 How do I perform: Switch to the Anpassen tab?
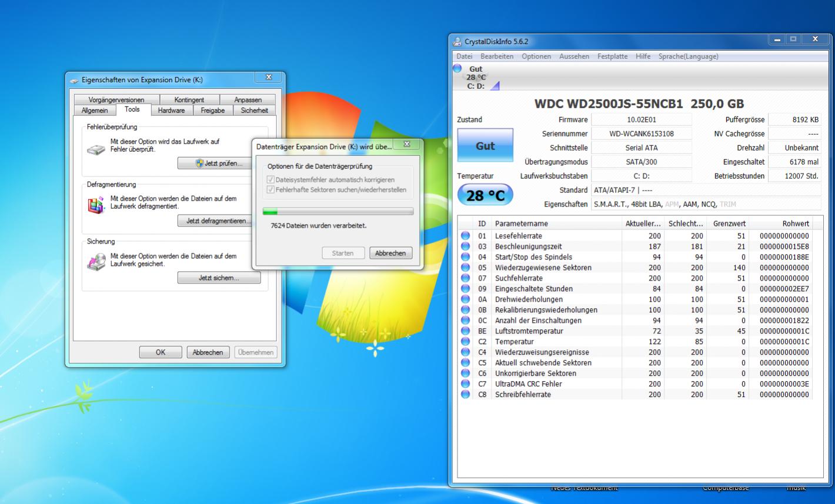(248, 100)
